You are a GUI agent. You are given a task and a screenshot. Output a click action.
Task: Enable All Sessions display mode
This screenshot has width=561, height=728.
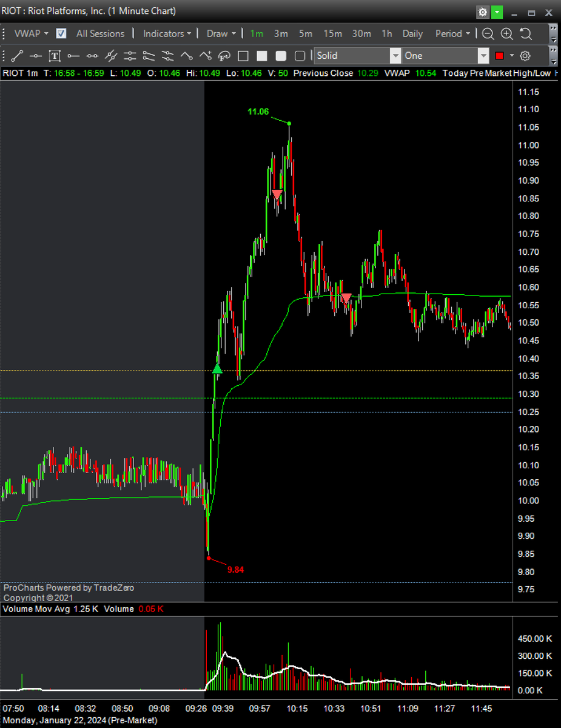[101, 33]
